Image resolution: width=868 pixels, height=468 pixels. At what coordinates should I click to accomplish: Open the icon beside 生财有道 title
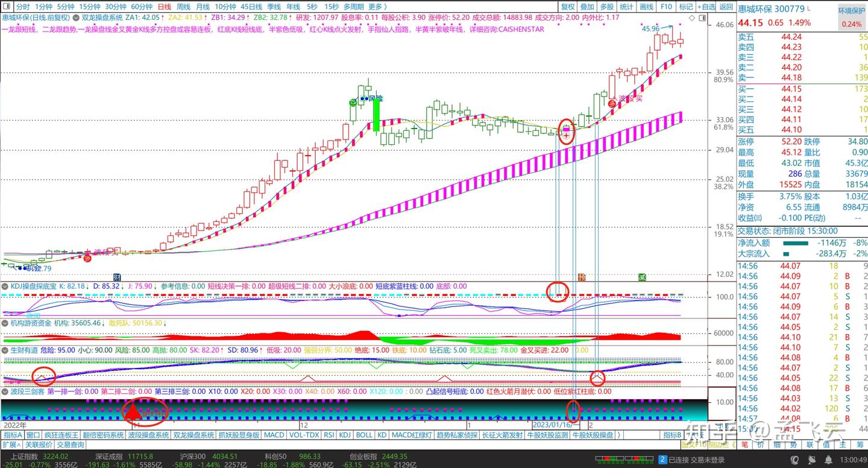[5, 350]
